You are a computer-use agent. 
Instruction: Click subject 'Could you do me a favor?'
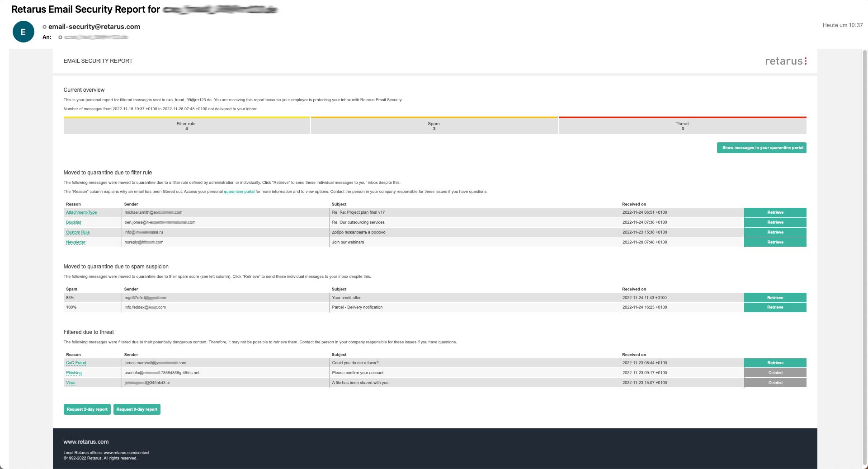pyautogui.click(x=355, y=363)
